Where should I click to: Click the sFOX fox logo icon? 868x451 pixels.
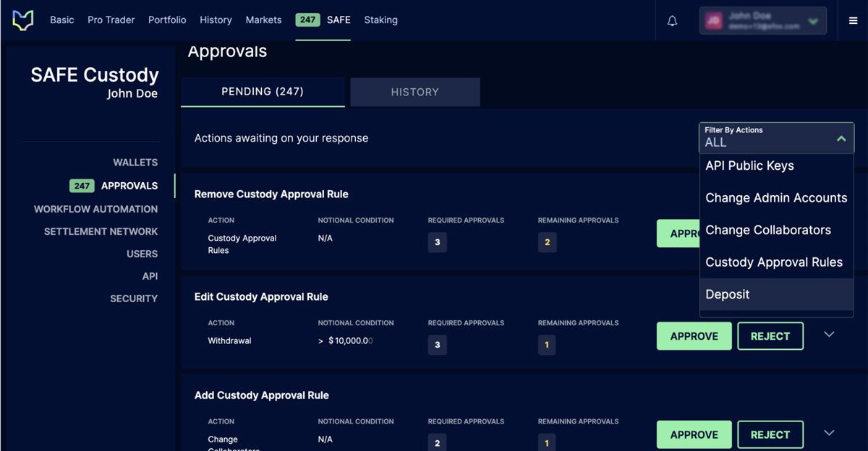(x=23, y=20)
